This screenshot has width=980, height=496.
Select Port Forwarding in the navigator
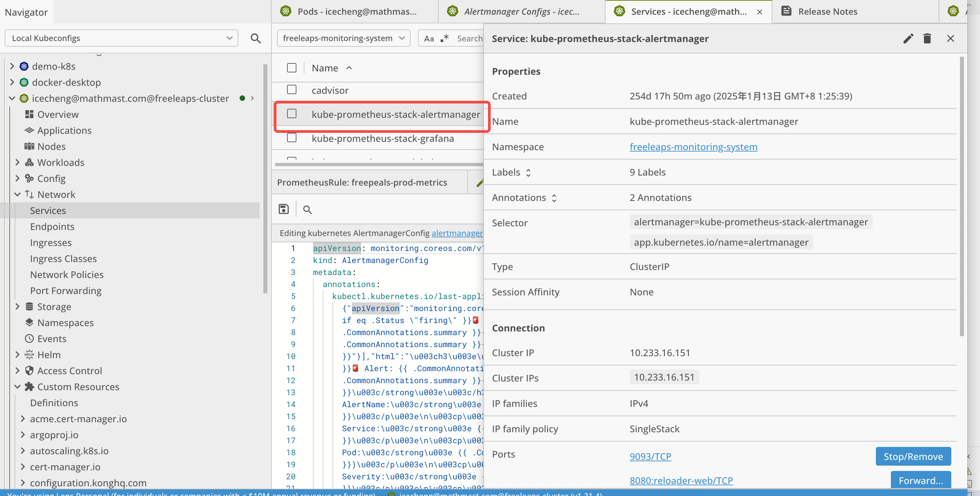tap(65, 291)
